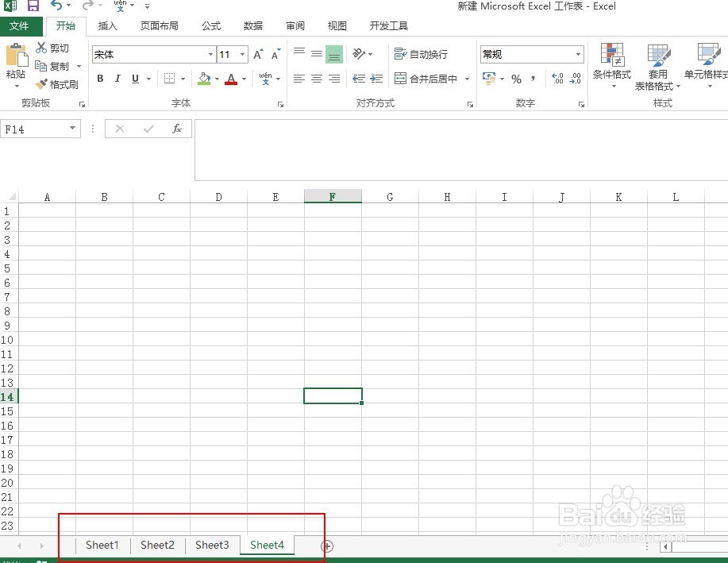Open the font color dropdown arrow
The image size is (728, 563).
(244, 79)
